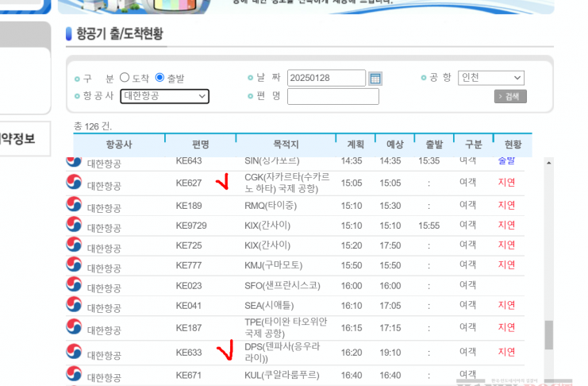
Task: Click the Korean Air logo in KE633 row
Action: click(74, 351)
